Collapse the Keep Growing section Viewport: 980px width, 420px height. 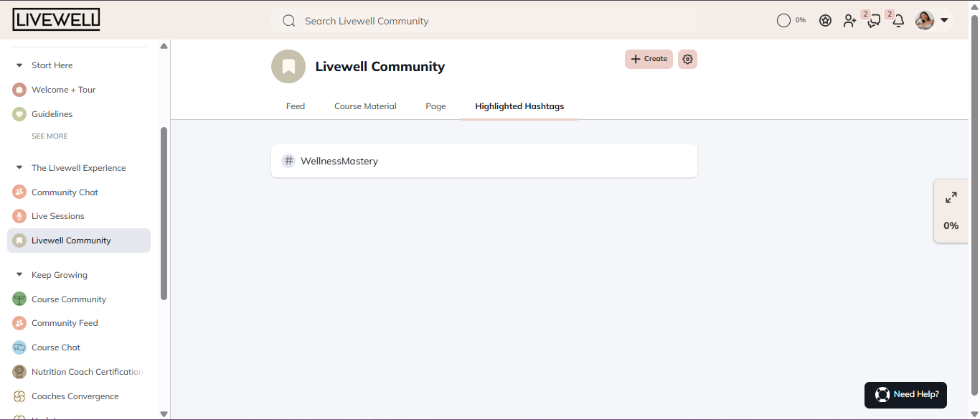click(x=19, y=275)
